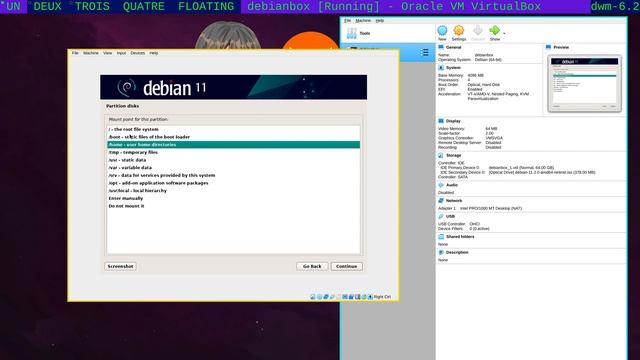The height and width of the screenshot is (360, 640).
Task: Click the General section icon
Action: coord(441,47)
